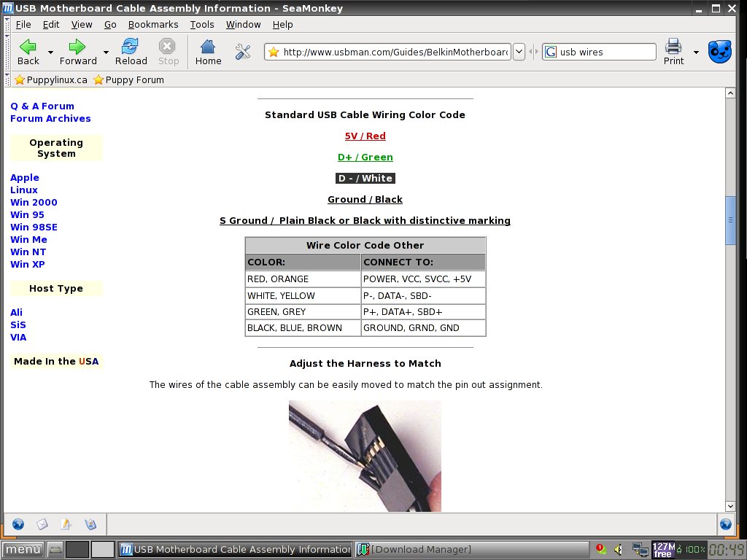Image resolution: width=747 pixels, height=560 pixels.
Task: Open the Puppy menu button on the taskbar
Action: [23, 550]
